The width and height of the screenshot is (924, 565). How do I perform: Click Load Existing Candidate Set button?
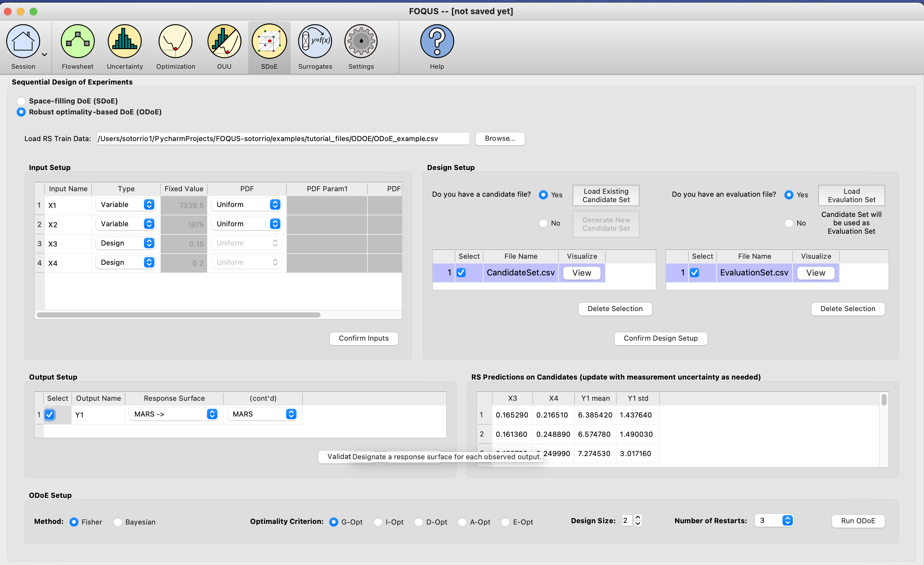click(x=606, y=195)
